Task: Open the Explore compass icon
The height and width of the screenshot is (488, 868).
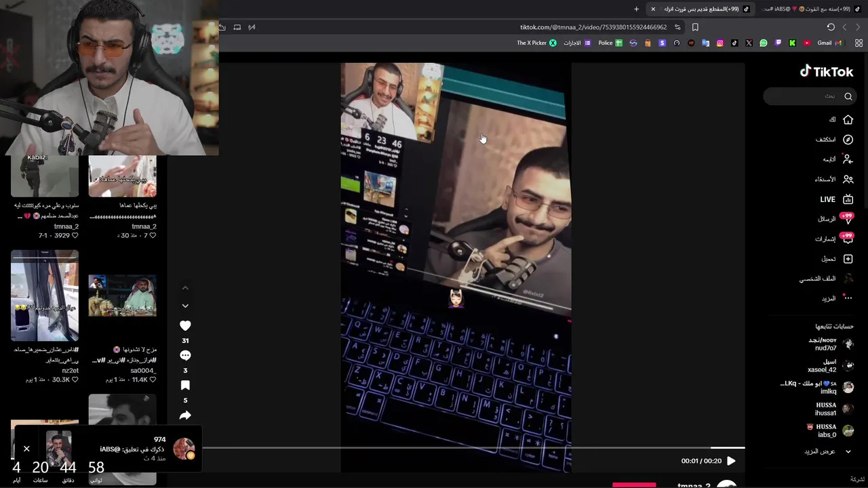Action: tap(848, 140)
